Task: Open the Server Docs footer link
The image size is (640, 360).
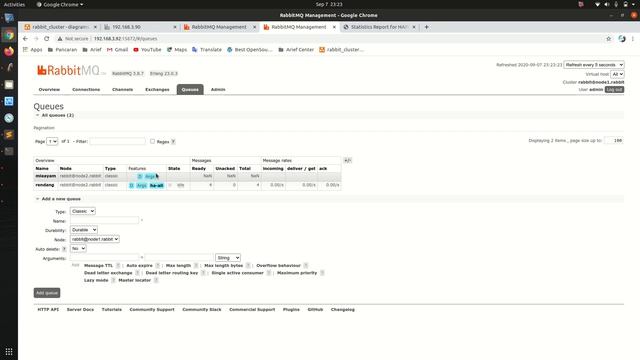Action: [80, 309]
